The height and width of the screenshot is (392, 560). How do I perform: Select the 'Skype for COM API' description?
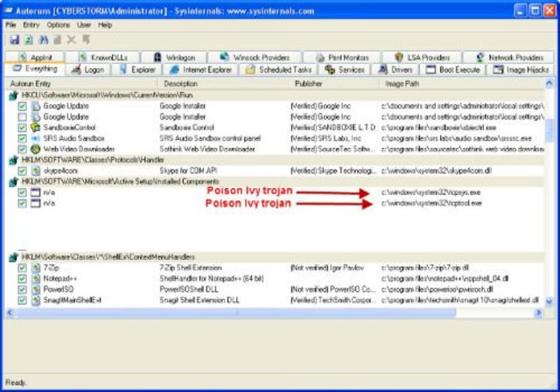click(188, 171)
